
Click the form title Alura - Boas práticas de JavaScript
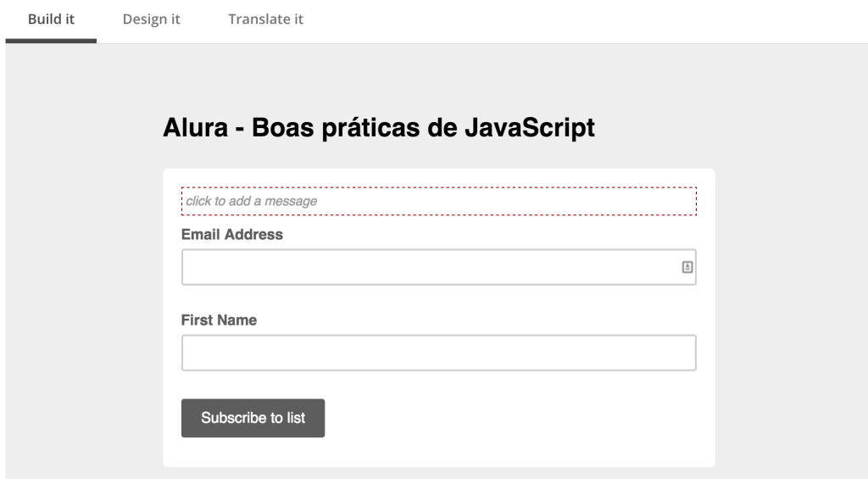[379, 128]
